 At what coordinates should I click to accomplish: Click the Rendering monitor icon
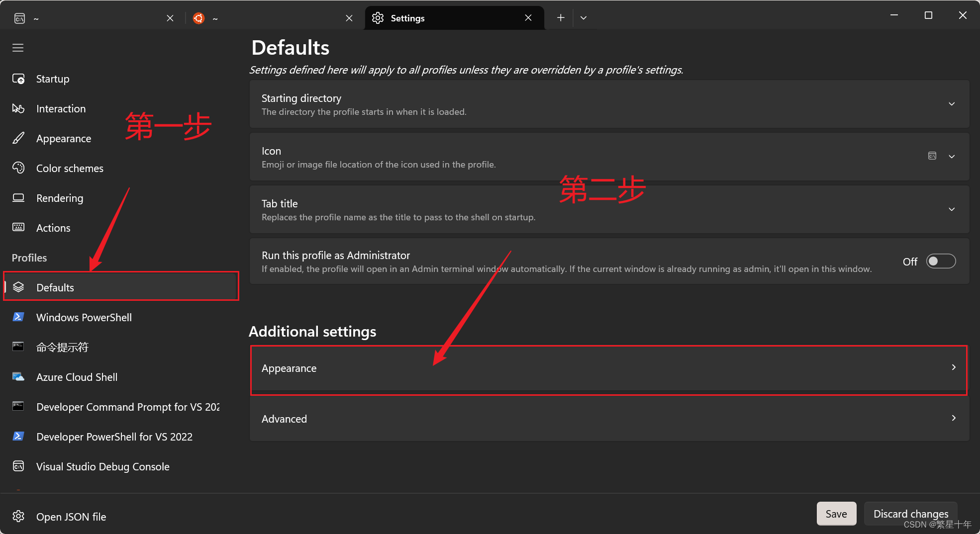point(18,198)
